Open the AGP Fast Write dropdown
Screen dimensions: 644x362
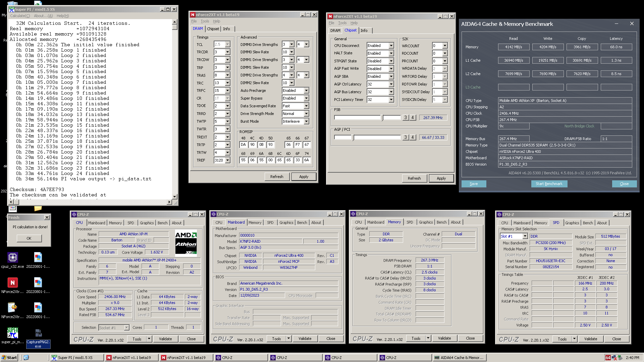click(x=391, y=69)
